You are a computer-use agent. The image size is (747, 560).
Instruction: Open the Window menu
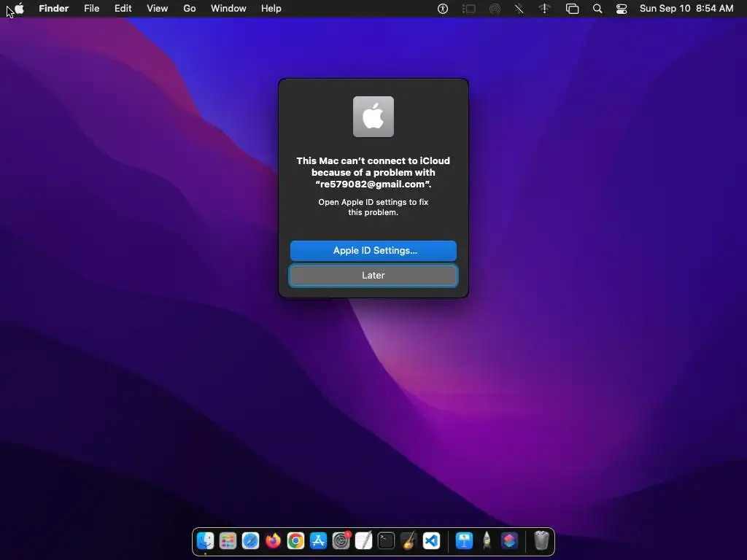tap(228, 9)
